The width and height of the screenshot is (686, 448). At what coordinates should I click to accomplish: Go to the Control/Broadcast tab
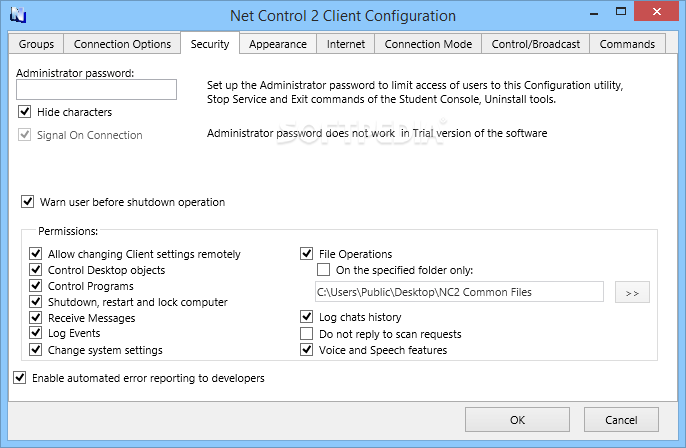[536, 44]
